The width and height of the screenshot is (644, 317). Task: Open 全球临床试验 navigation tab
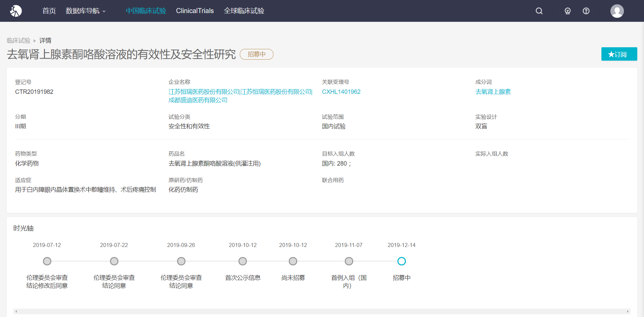click(x=244, y=11)
